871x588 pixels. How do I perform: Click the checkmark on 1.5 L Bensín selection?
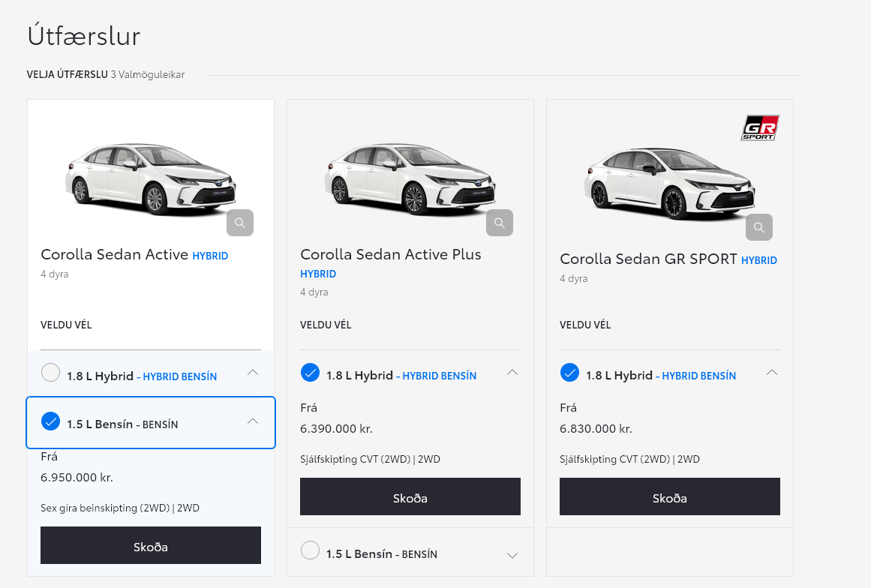(x=50, y=421)
